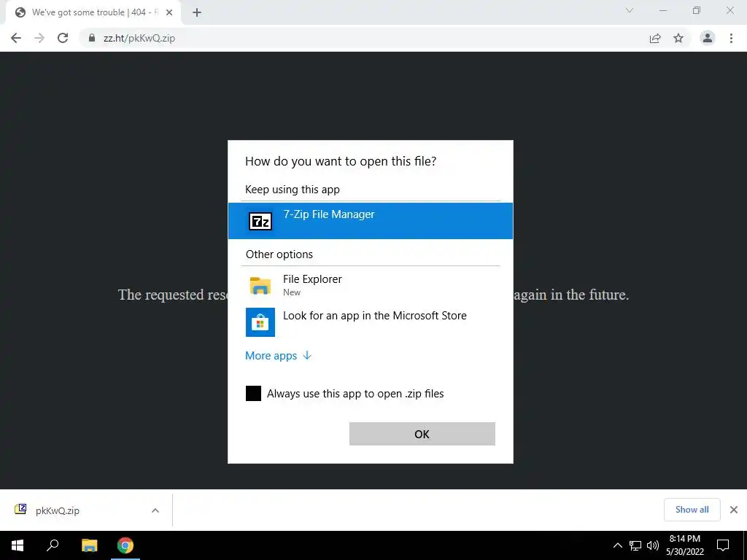Viewport: 747px width, 560px height.
Task: View site lock information
Action: click(x=92, y=38)
